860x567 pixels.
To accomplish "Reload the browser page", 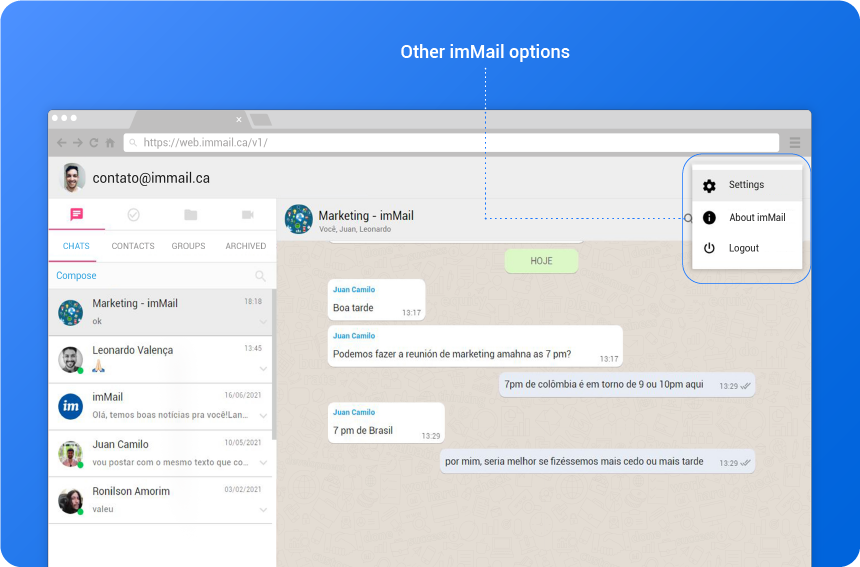I will pyautogui.click(x=94, y=143).
